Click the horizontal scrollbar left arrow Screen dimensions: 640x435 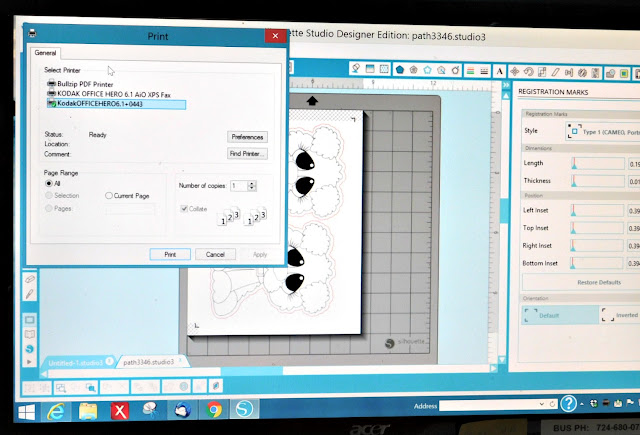[x=44, y=373]
